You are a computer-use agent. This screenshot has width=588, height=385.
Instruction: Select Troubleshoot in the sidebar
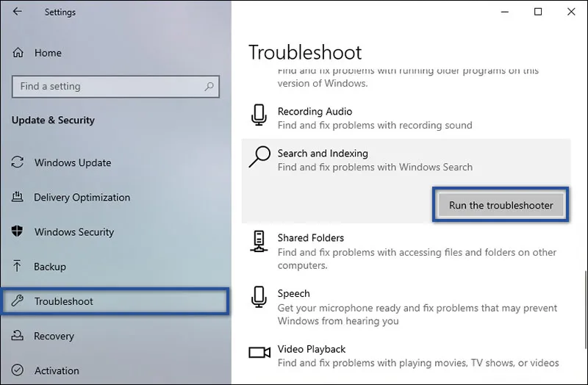(115, 301)
